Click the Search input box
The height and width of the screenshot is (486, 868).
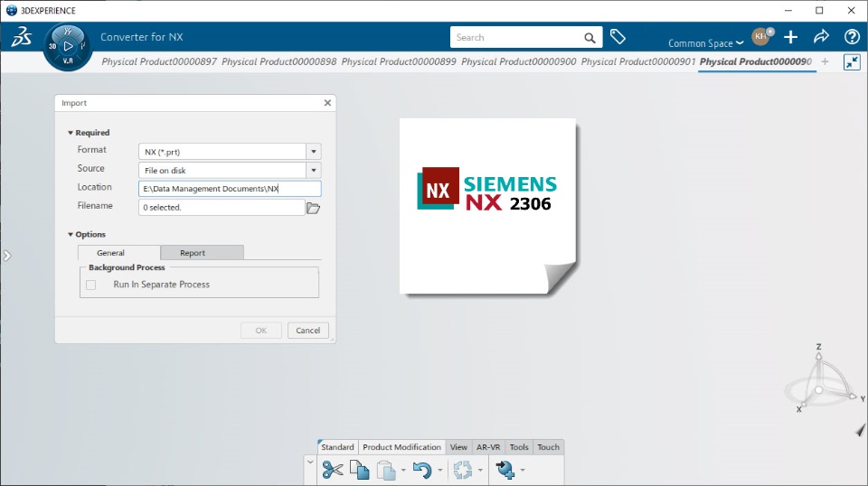(x=516, y=37)
